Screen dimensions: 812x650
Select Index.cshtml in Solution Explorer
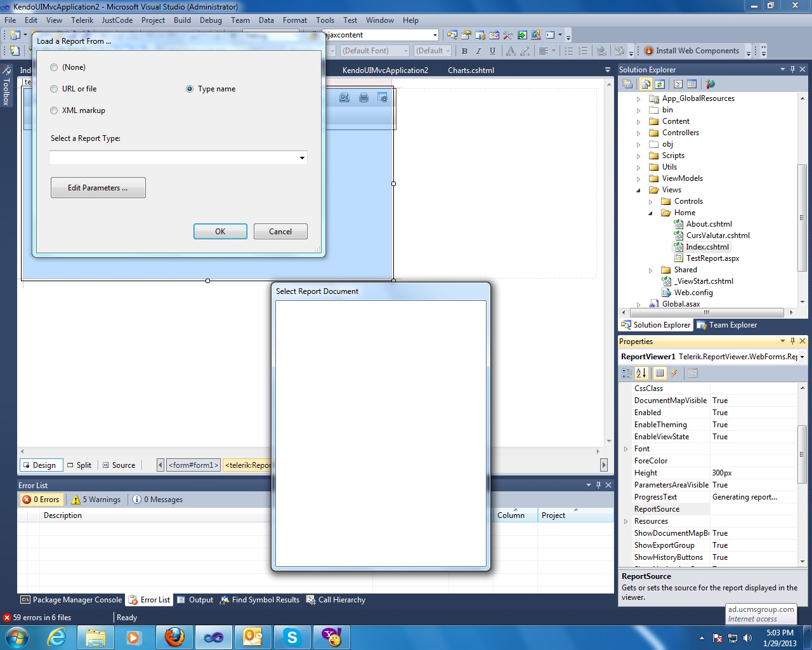707,247
